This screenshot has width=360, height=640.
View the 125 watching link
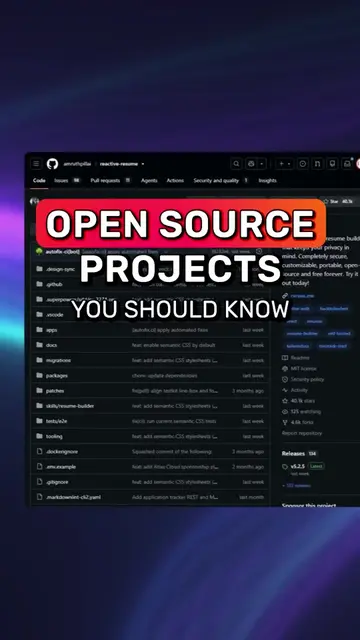[302, 411]
